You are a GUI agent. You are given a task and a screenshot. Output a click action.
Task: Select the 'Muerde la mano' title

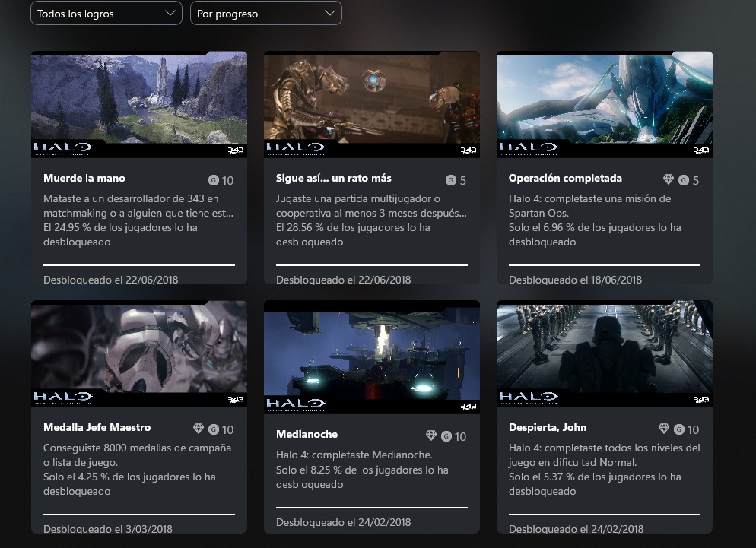(x=84, y=179)
